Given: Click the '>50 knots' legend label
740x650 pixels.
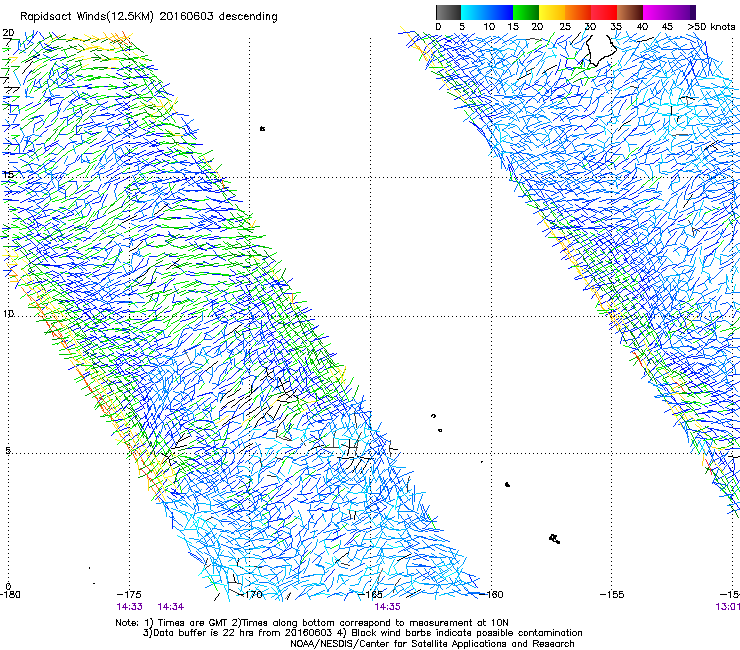Looking at the screenshot, I should (711, 27).
